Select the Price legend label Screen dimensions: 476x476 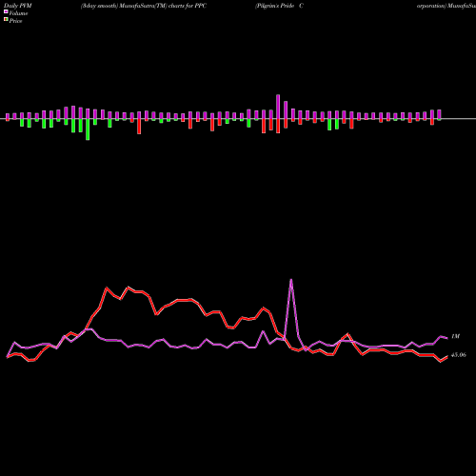tap(15, 21)
